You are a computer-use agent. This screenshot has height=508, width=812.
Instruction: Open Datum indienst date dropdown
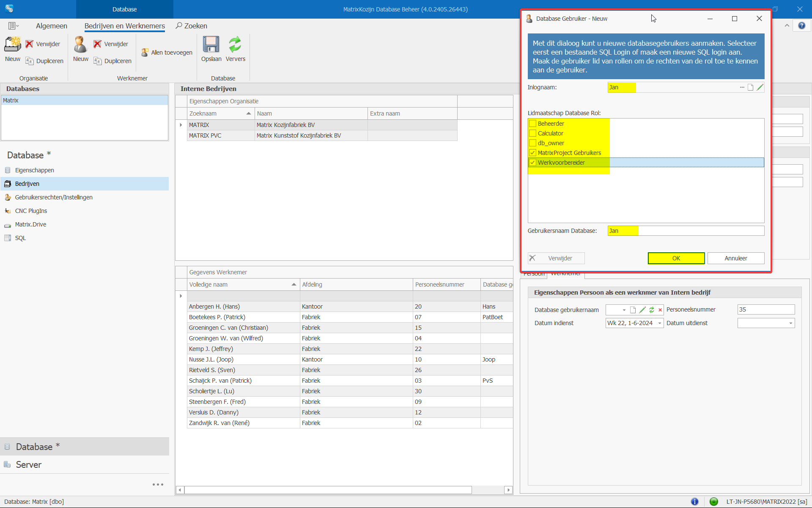(659, 323)
